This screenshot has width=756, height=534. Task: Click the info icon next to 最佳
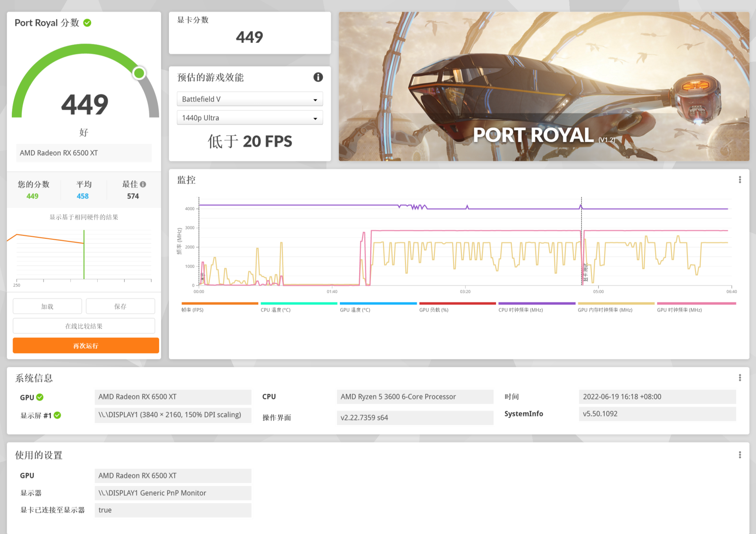pos(143,184)
